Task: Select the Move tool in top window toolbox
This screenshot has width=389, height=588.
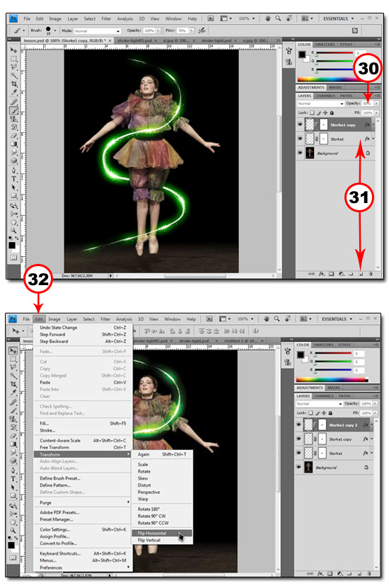Action: [14, 50]
